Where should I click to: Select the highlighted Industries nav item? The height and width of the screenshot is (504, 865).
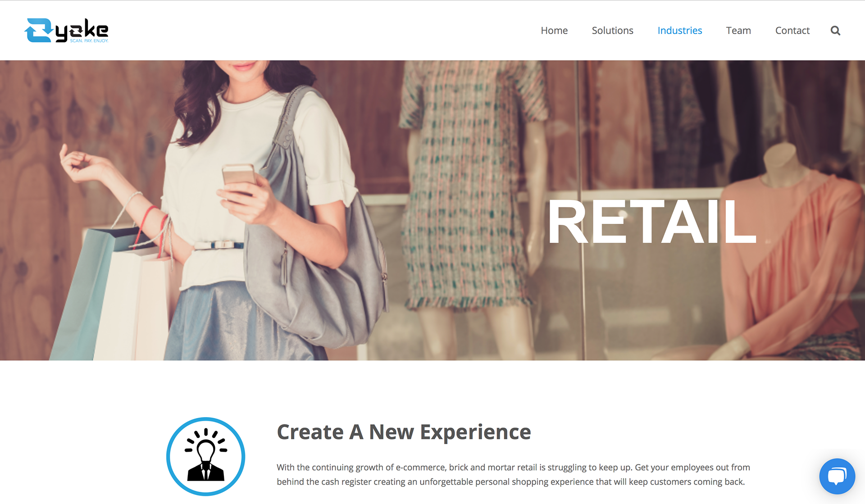click(679, 31)
